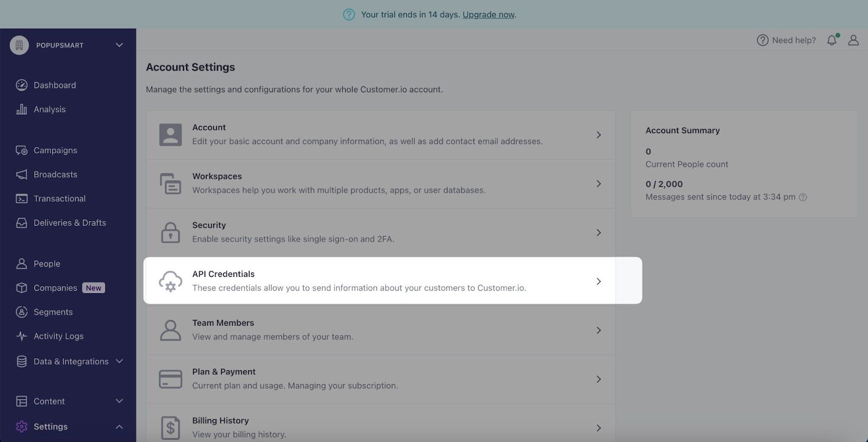Click the Analysis bar chart icon
868x442 pixels.
pyautogui.click(x=22, y=109)
